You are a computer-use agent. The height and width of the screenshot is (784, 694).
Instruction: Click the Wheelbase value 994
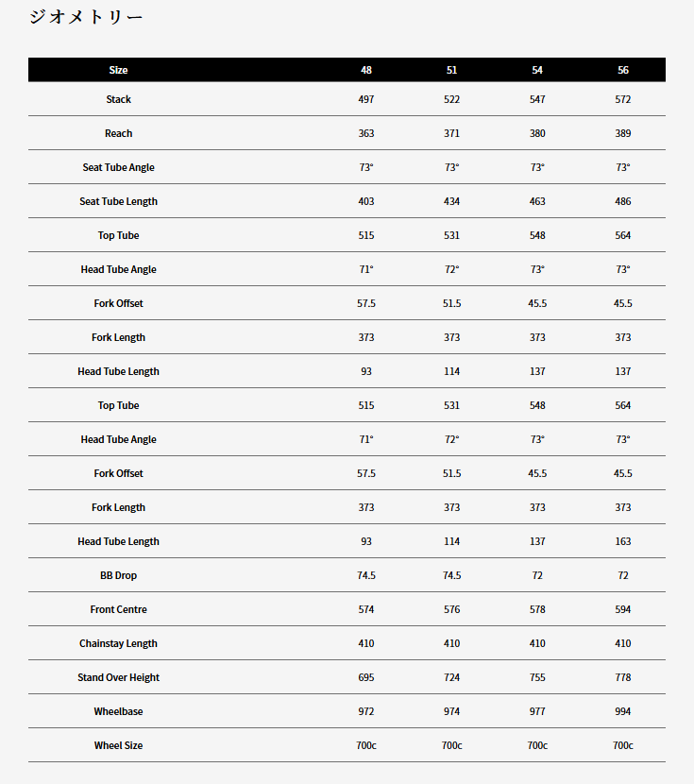coord(623,711)
